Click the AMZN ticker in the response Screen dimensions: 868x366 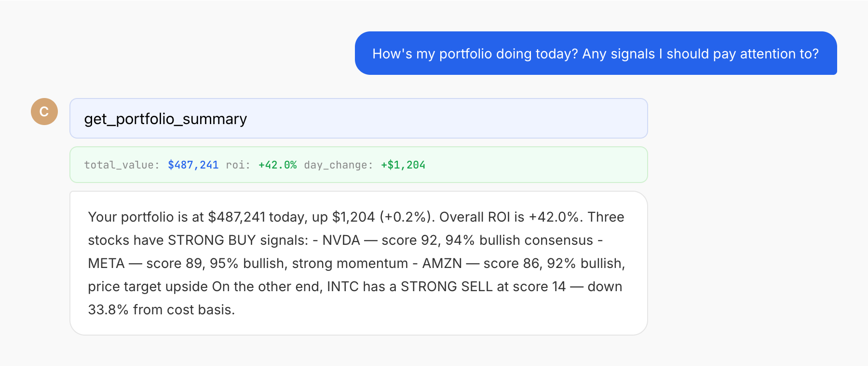pyautogui.click(x=442, y=264)
